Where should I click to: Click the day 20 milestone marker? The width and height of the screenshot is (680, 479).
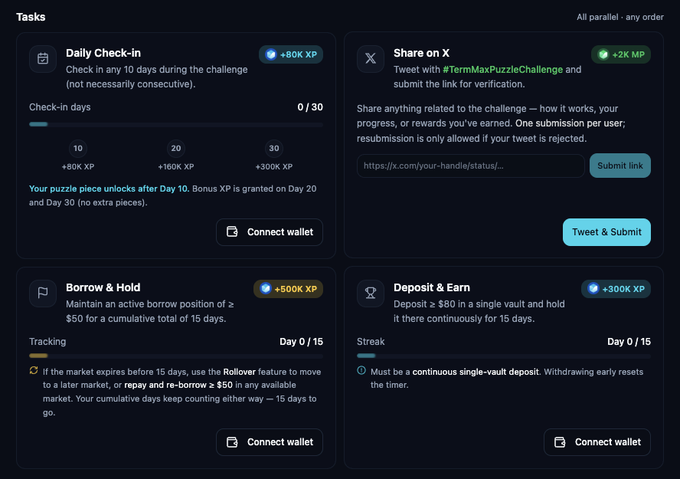pos(176,148)
